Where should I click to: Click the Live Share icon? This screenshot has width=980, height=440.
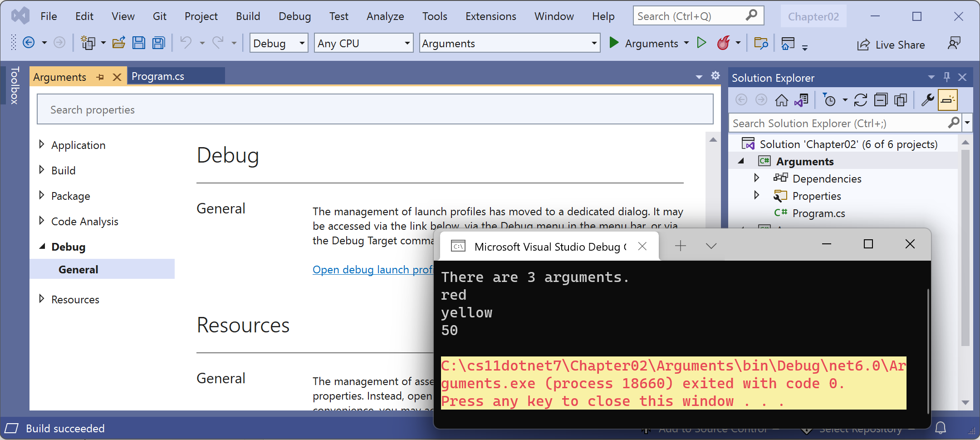(863, 44)
